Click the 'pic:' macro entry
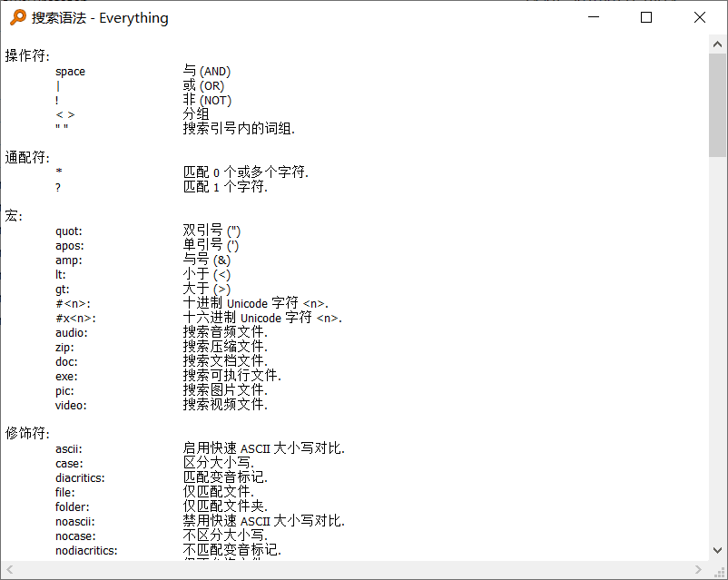This screenshot has height=580, width=728. (64, 391)
